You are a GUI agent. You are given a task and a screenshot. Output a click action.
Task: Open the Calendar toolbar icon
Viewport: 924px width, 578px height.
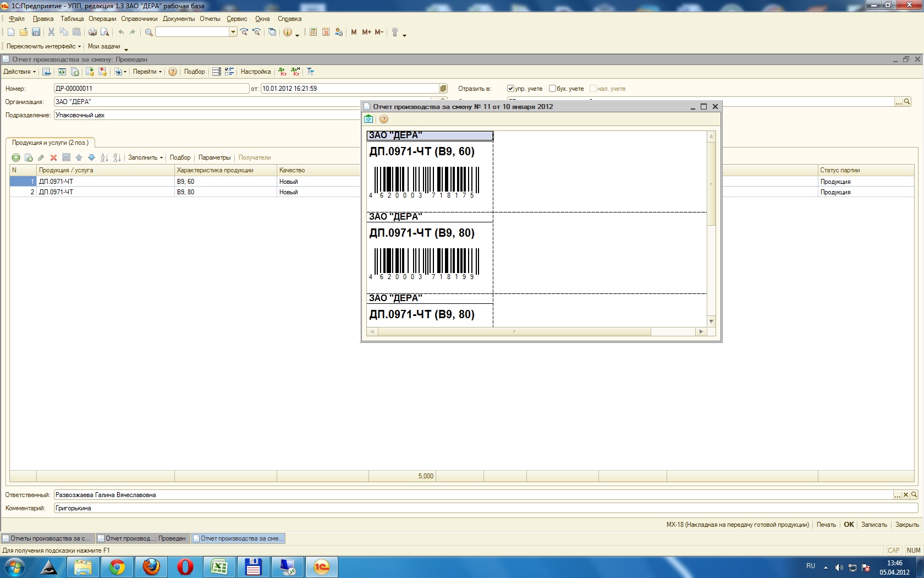326,32
